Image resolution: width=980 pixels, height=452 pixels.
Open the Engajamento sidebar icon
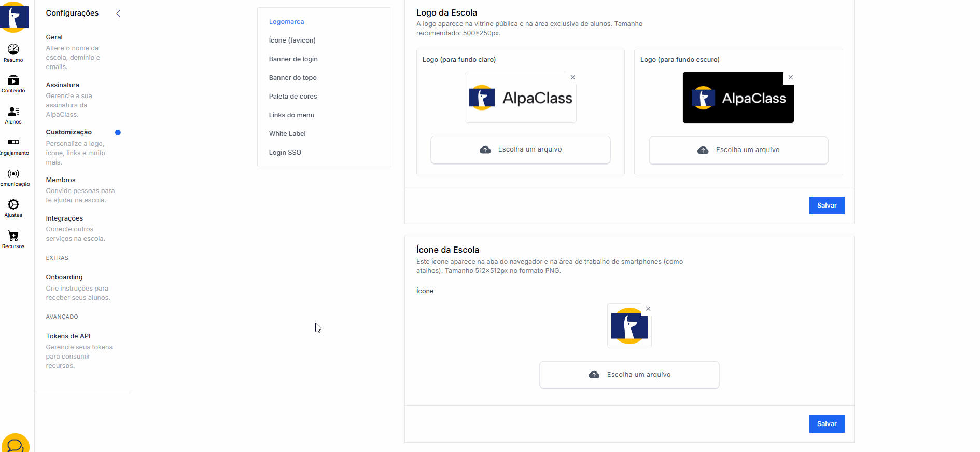pos(13,143)
